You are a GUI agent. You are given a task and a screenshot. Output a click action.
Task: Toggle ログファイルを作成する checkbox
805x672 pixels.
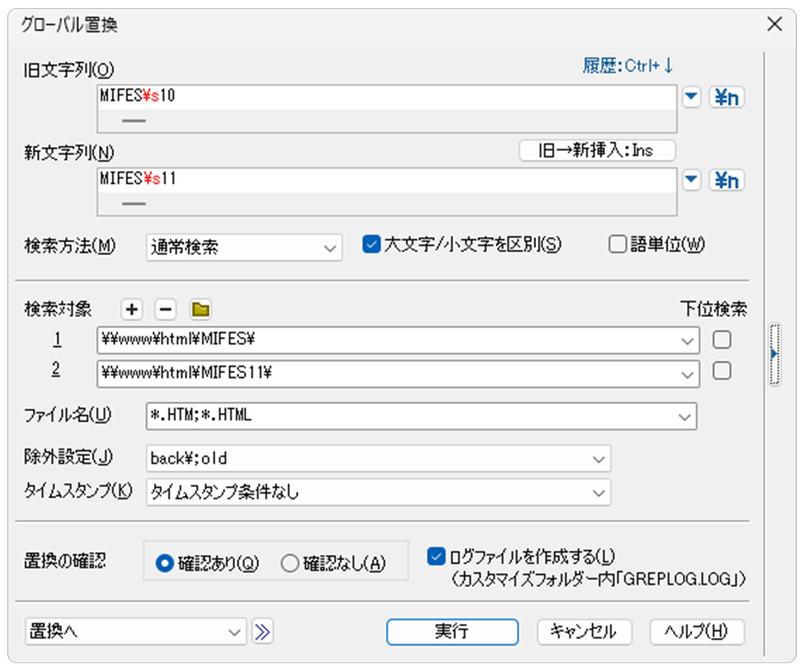point(437,556)
